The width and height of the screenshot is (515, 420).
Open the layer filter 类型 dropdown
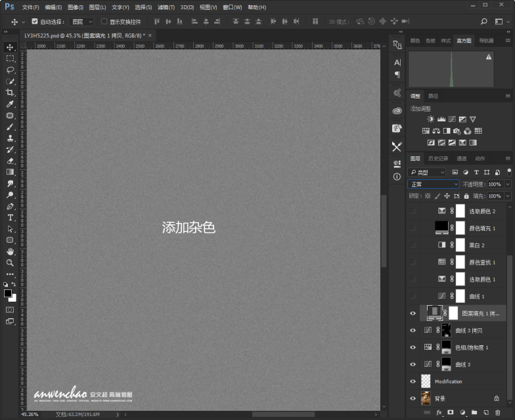click(x=427, y=172)
